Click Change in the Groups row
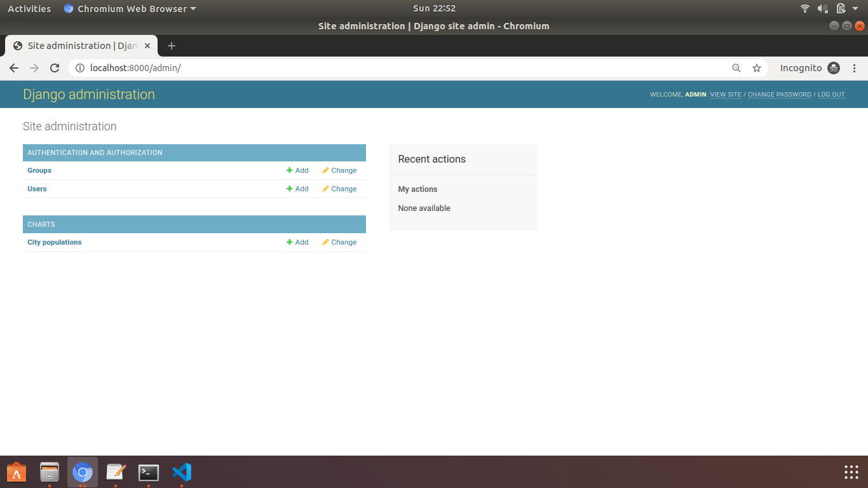 (x=339, y=170)
